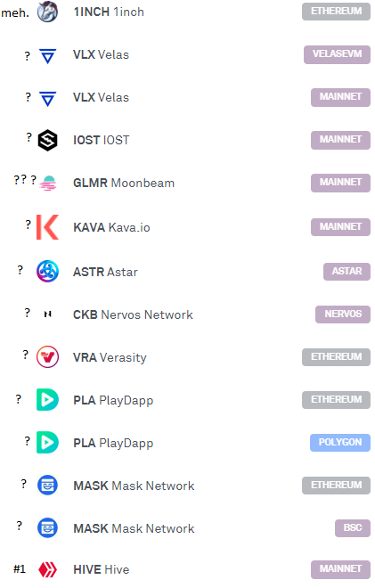The image size is (375, 588).
Task: Click ETHEREUM badge on VRA Verasity row
Action: coord(336,356)
